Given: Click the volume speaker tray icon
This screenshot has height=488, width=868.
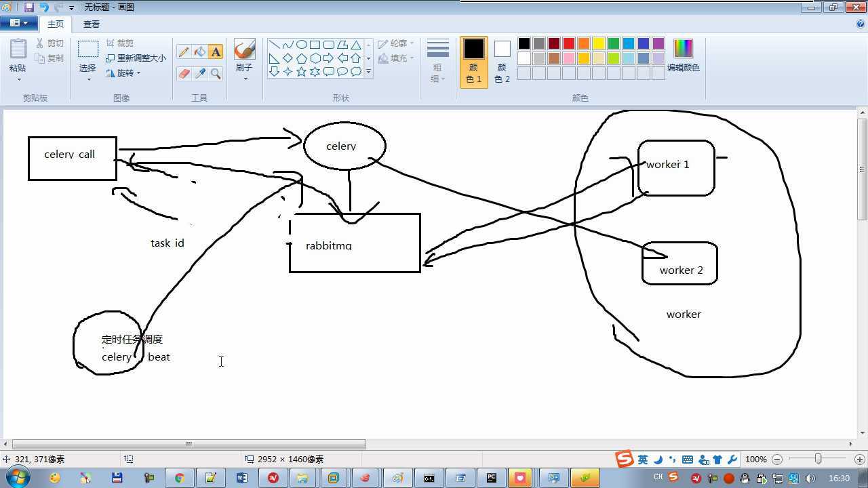Looking at the screenshot, I should click(810, 479).
